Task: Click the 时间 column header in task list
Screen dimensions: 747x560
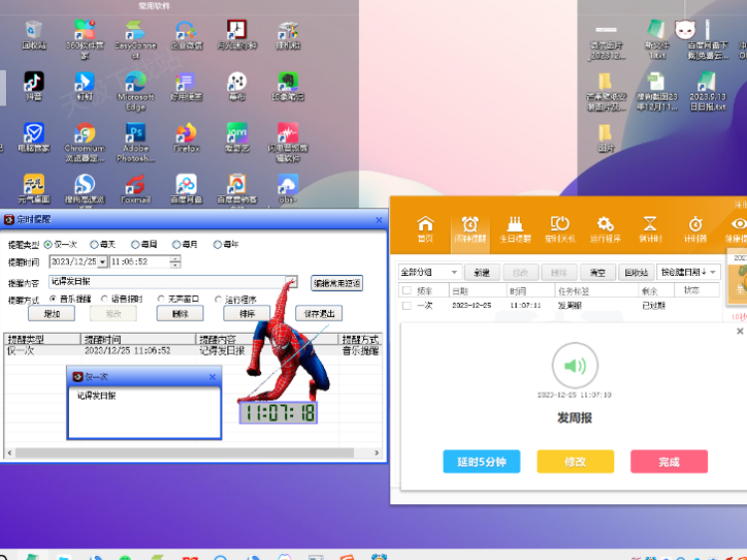Action: (x=531, y=290)
